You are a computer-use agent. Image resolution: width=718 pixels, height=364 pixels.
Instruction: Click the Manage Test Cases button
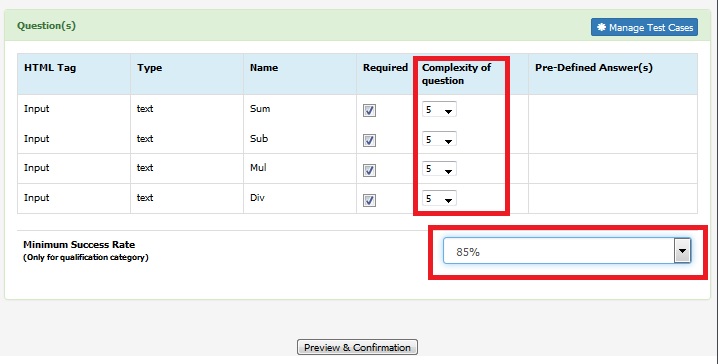point(644,27)
